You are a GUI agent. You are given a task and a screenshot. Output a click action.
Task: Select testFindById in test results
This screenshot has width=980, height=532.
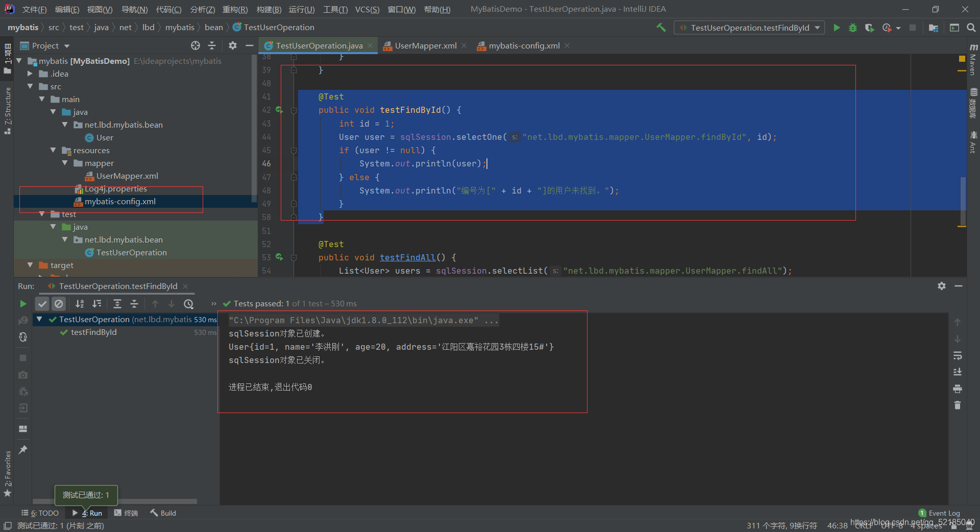93,332
